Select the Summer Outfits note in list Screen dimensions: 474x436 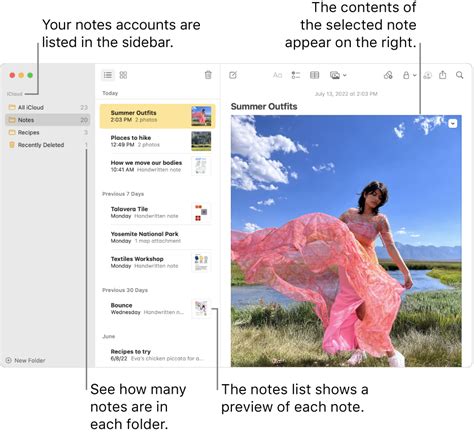tap(158, 116)
